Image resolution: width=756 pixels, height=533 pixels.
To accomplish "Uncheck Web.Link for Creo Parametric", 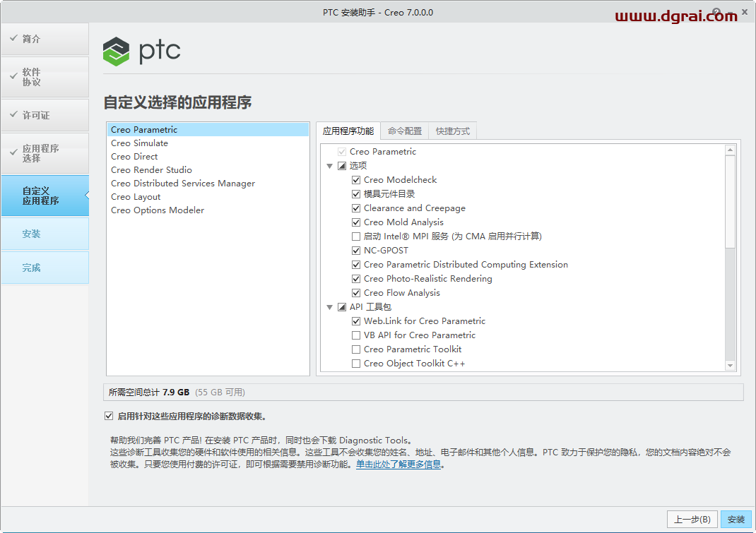I will 356,321.
